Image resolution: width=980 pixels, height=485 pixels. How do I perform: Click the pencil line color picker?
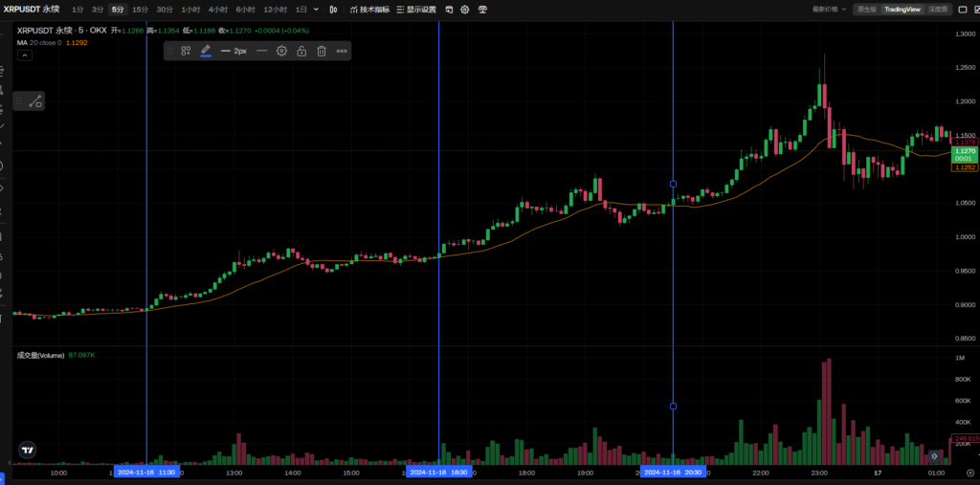[206, 51]
